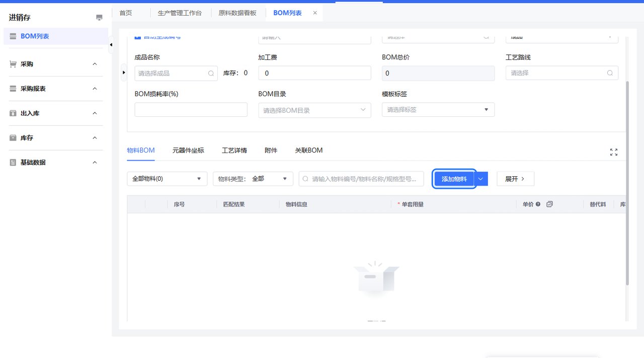Click the material search input box

pos(361,179)
